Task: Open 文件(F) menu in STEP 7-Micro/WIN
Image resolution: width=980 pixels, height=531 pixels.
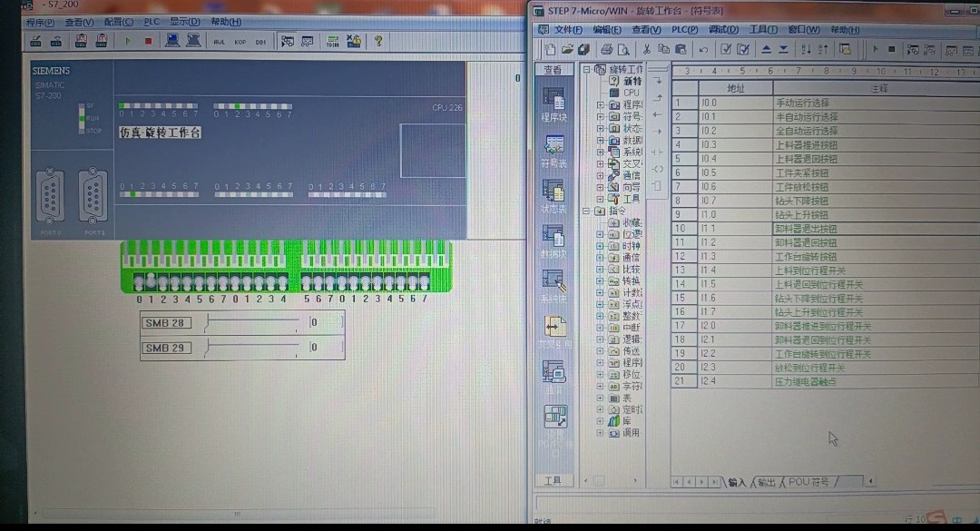Action: tap(568, 30)
